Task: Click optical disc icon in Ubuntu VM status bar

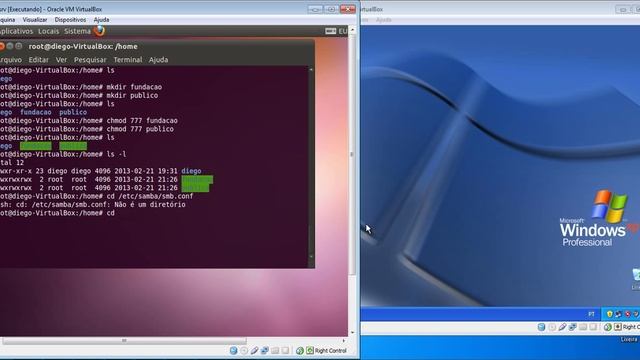Action: click(x=244, y=351)
